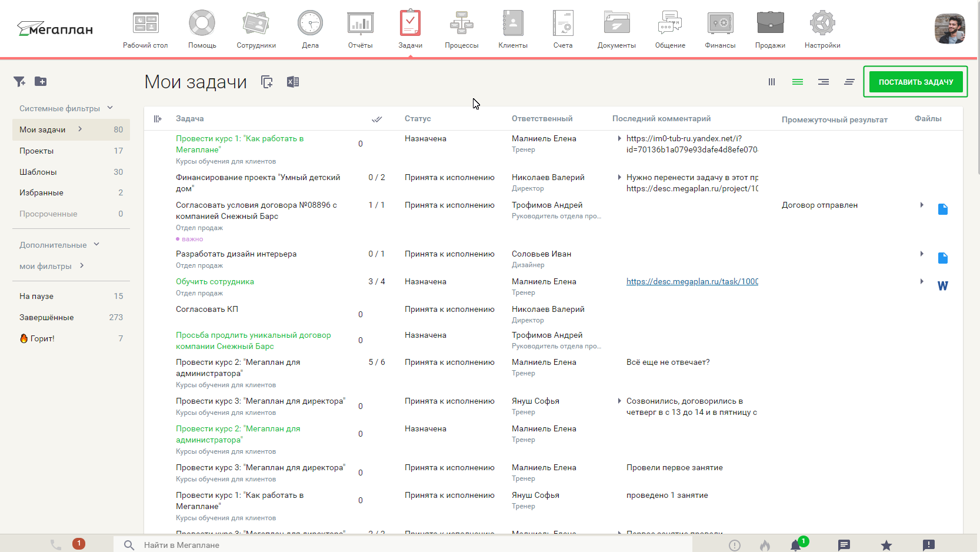Open task Обучить сотрудника
Screen dimensions: 980x552
point(215,281)
